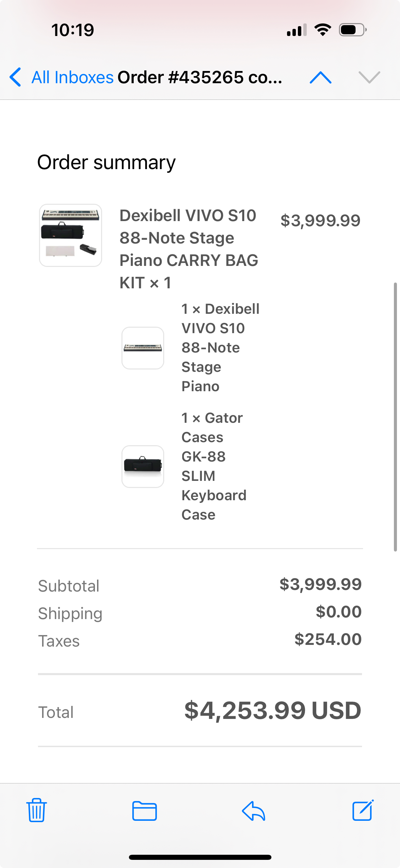Return to All Inboxes
The height and width of the screenshot is (868, 400).
(72, 77)
